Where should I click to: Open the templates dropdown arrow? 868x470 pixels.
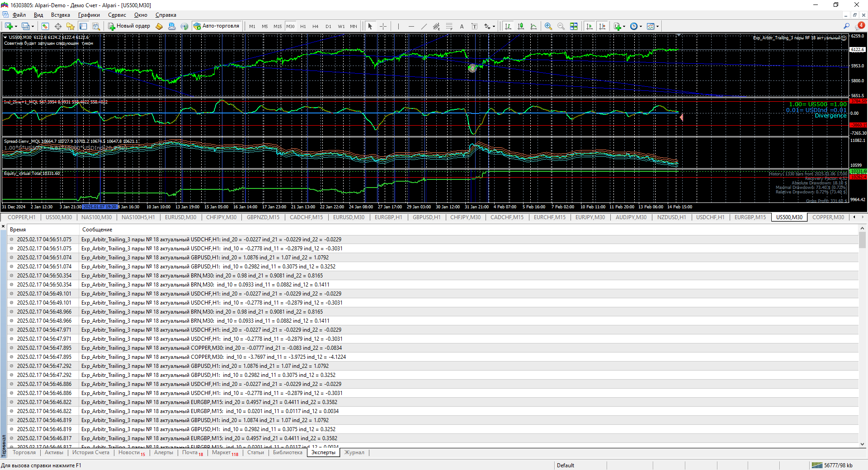click(x=657, y=26)
